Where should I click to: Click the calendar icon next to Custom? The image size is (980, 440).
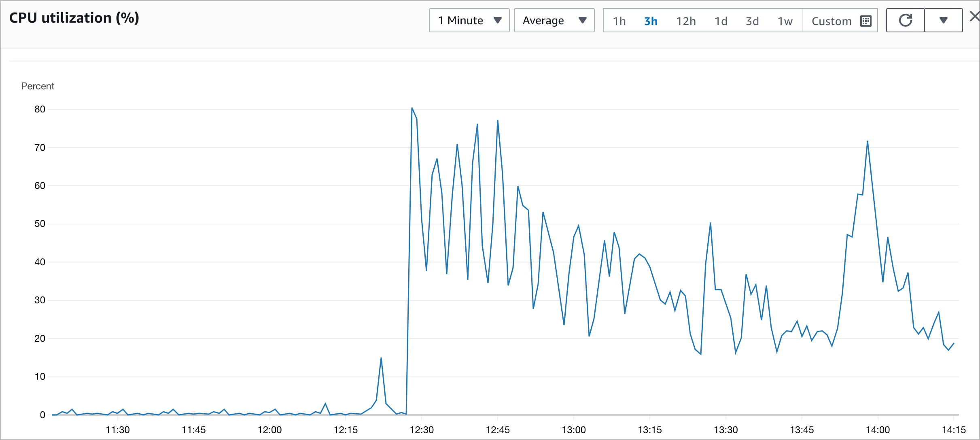coord(865,21)
